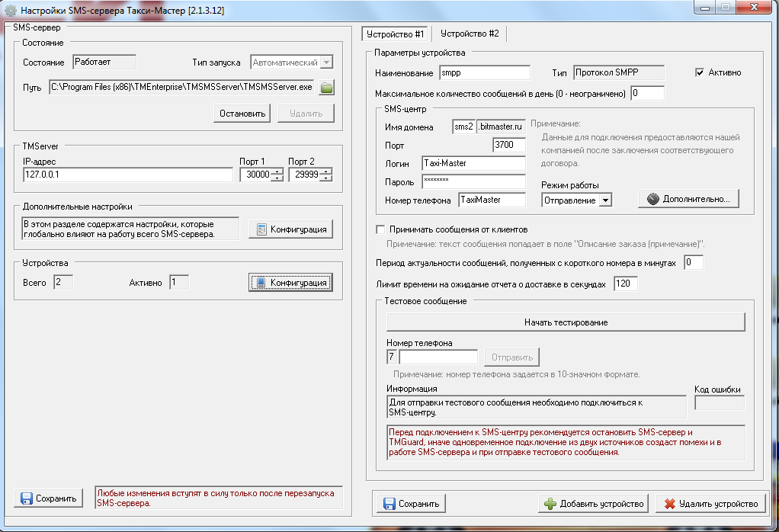
Task: Click the disabled Удалить button
Action: [x=306, y=114]
